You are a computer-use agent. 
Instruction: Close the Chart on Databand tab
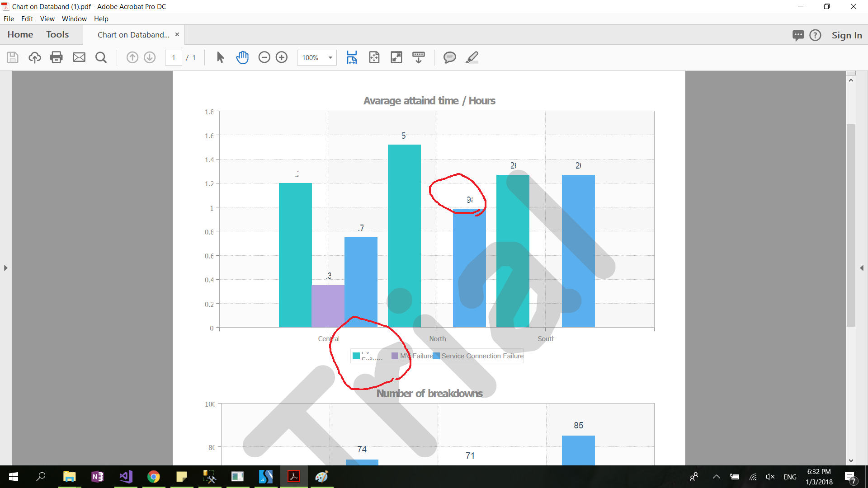pyautogui.click(x=177, y=34)
